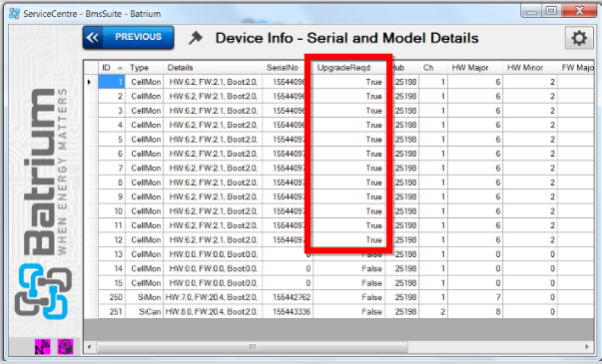
Task: Click the HW Minor value 0 in row 13
Action: point(530,254)
